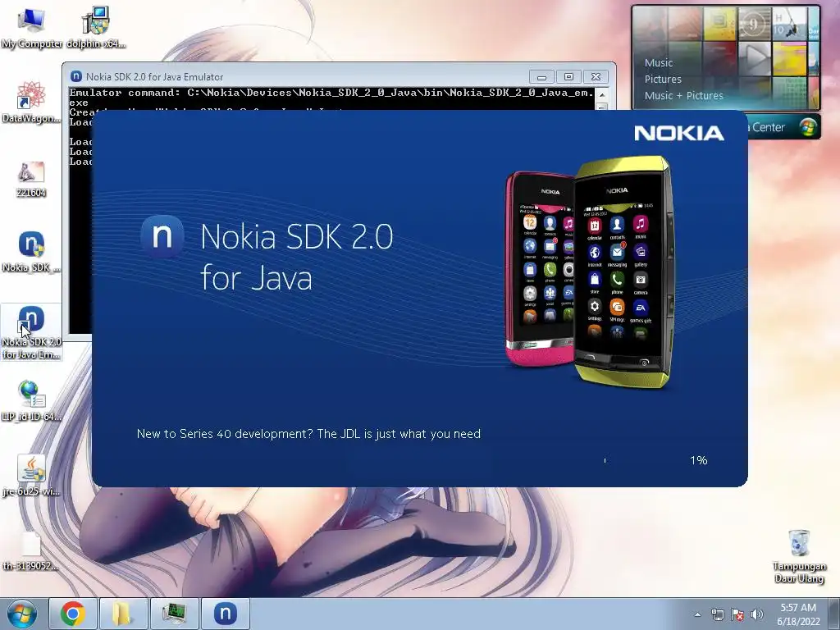
Task: Open My Computer desktop icon
Action: [31, 29]
